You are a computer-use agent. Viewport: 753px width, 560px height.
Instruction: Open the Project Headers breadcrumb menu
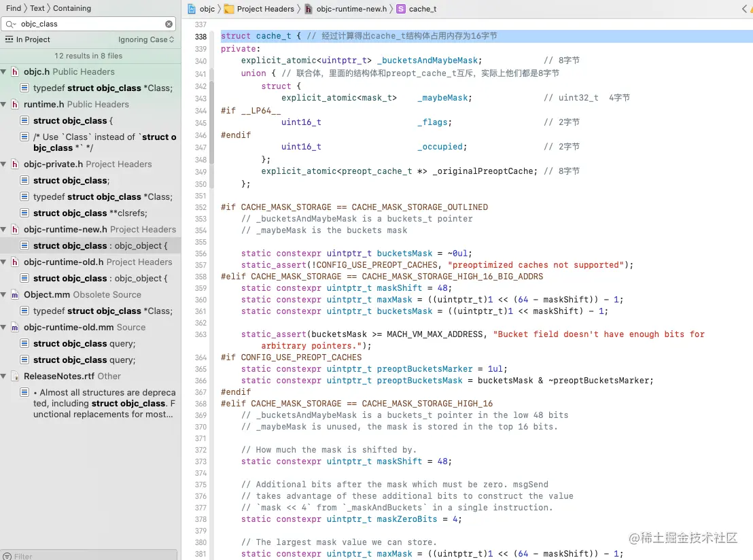[265, 9]
